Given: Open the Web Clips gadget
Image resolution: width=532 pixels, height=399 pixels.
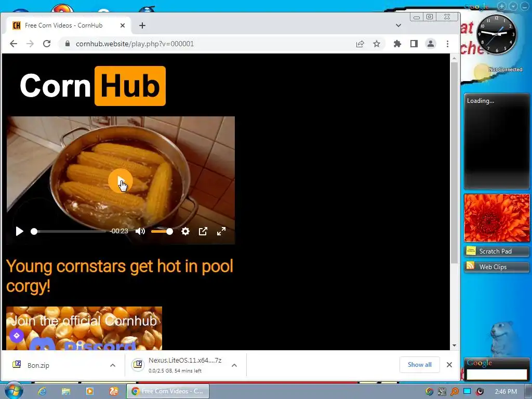Looking at the screenshot, I should click(x=497, y=267).
